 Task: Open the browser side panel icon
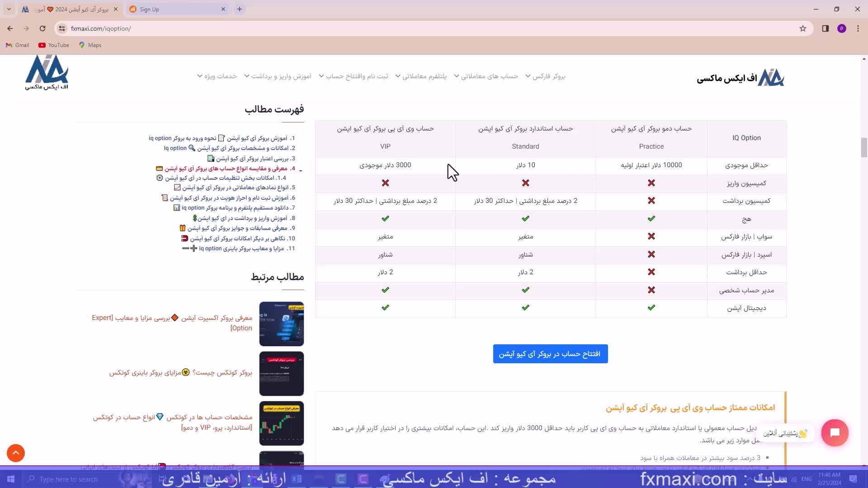[825, 28]
